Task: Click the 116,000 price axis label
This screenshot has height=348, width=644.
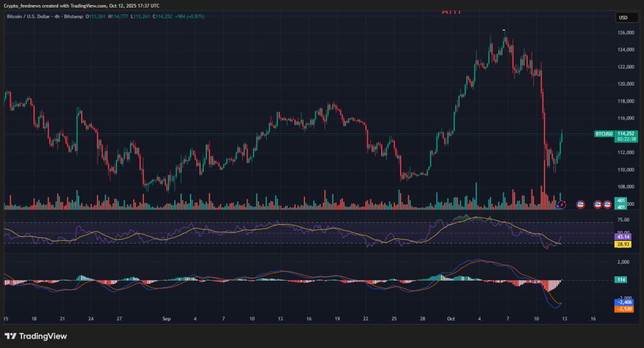Action: [626, 118]
